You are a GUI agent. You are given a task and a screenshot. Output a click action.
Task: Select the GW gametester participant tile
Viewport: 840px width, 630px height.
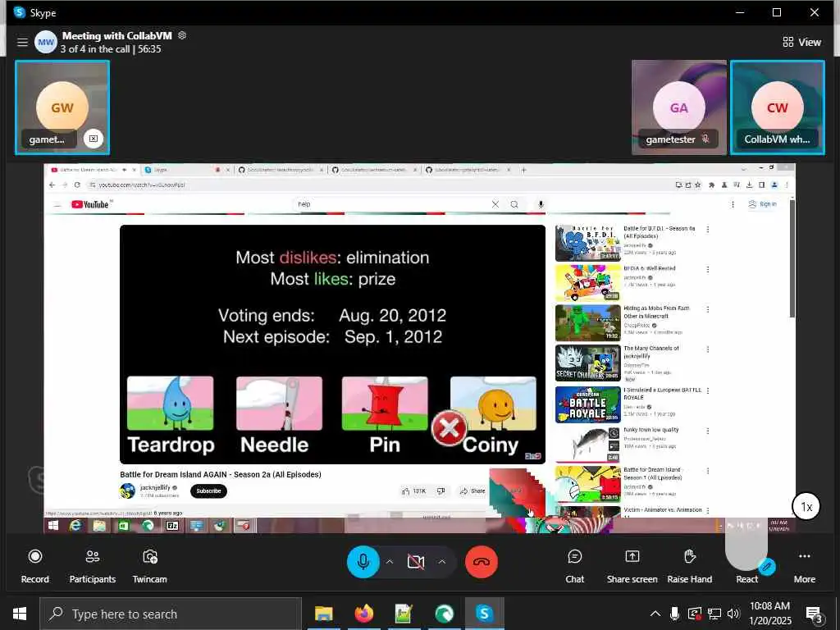coord(62,107)
